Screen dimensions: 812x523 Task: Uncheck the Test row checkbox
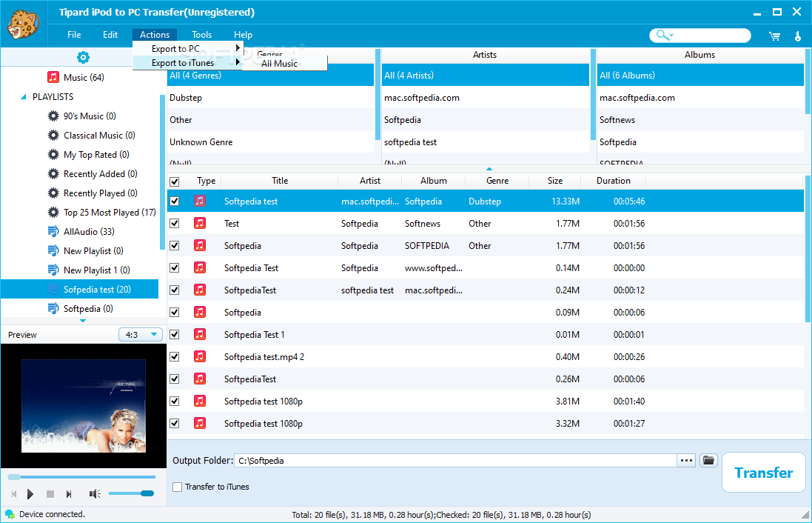(x=175, y=224)
